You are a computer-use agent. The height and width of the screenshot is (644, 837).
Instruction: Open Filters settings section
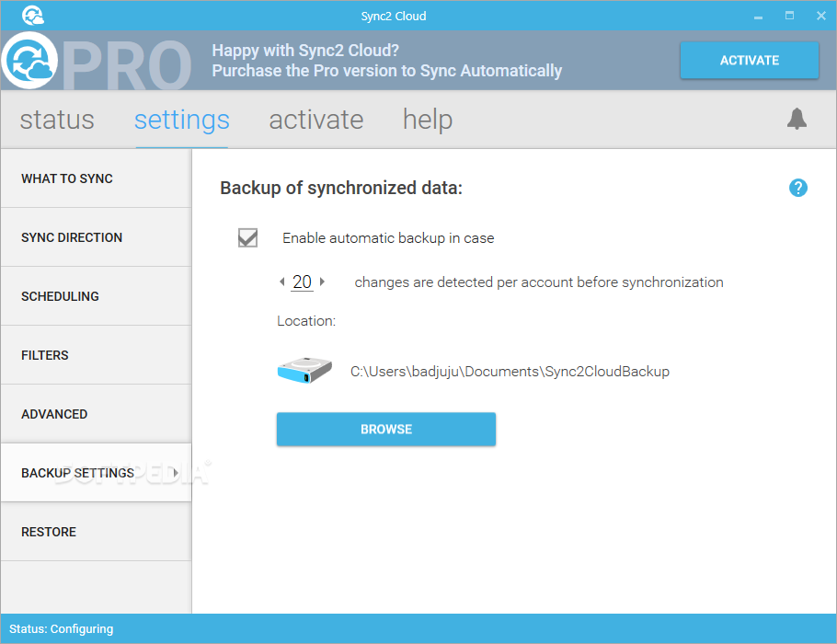click(96, 355)
